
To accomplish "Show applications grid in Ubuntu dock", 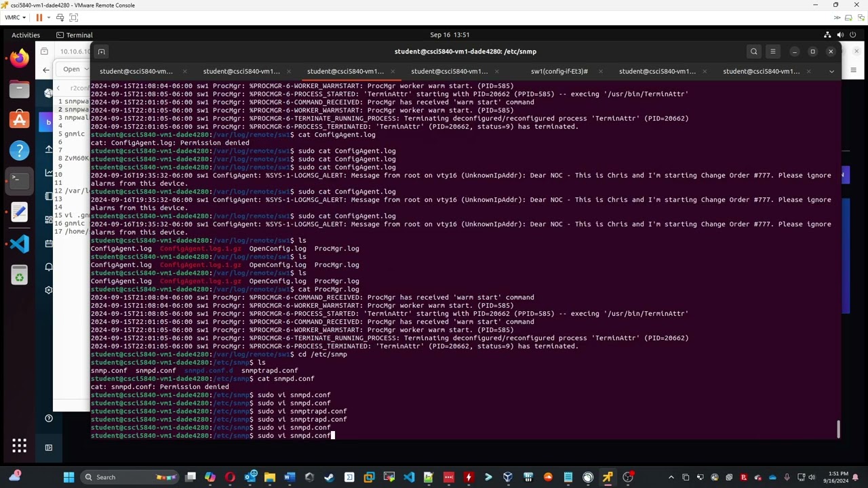I will pyautogui.click(x=19, y=445).
